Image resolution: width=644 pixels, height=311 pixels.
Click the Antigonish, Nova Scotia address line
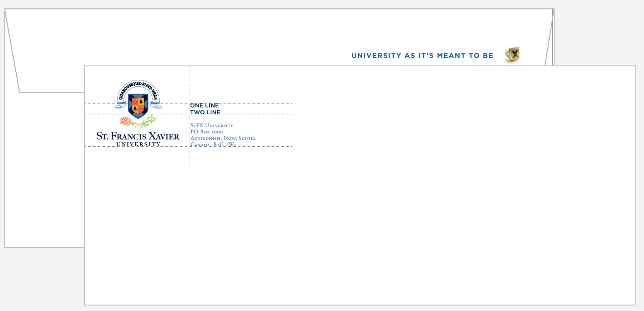point(223,138)
